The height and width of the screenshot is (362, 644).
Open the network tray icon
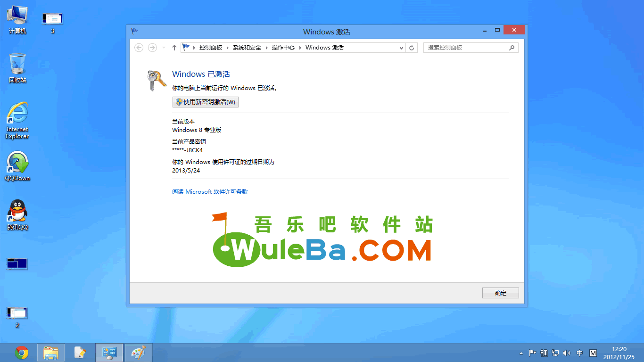(555, 353)
